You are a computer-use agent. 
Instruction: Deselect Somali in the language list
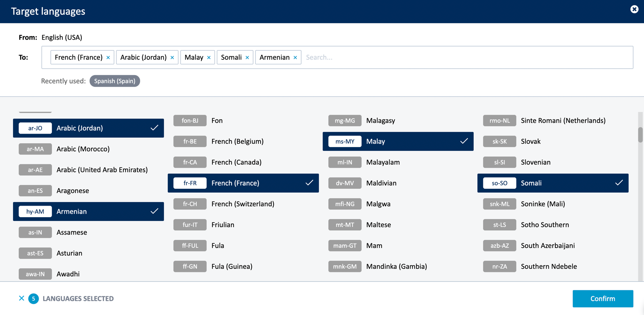(x=553, y=183)
